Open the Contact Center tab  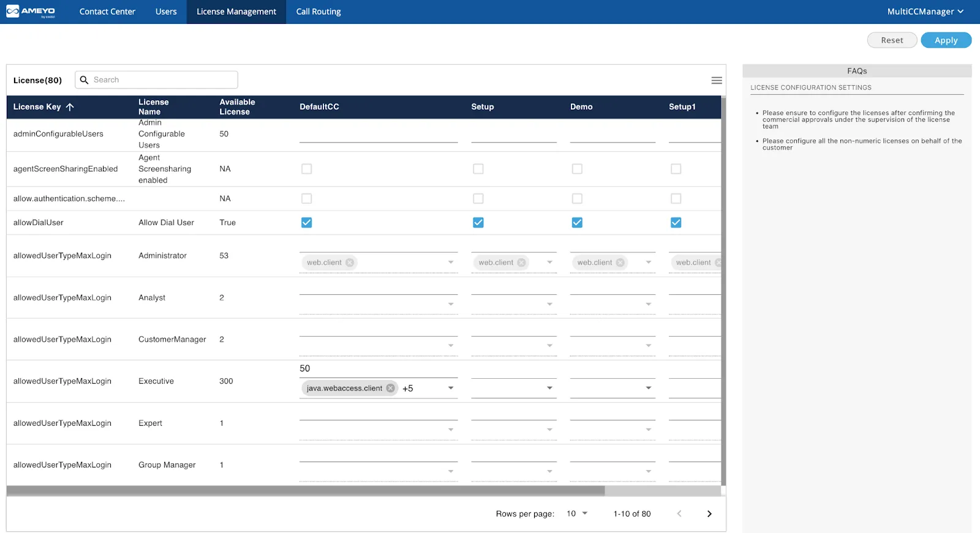pyautogui.click(x=107, y=12)
